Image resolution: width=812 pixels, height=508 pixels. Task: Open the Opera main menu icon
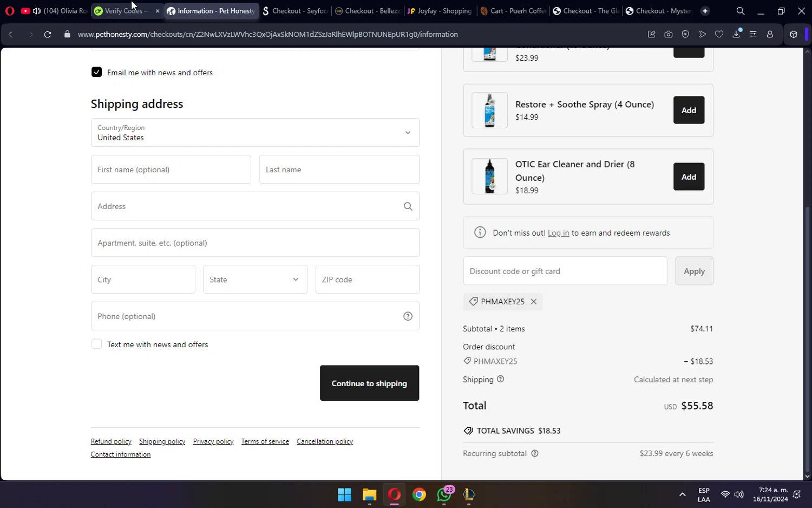pos(10,11)
